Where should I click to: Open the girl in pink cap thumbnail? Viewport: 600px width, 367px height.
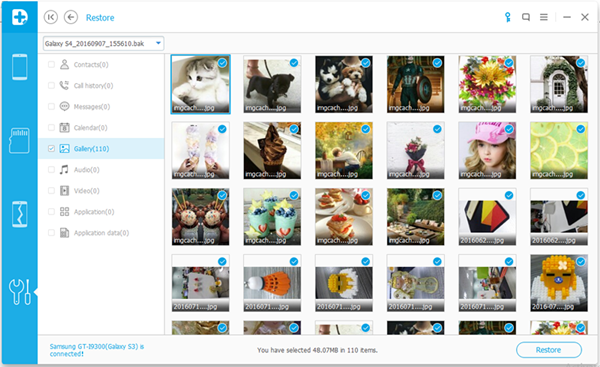(487, 150)
